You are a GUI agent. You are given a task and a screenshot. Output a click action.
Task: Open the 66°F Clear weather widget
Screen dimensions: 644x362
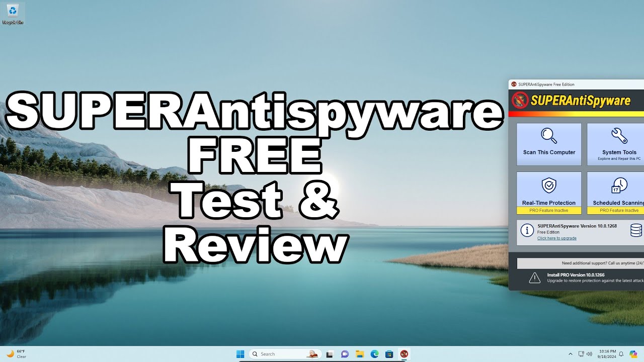coord(16,354)
